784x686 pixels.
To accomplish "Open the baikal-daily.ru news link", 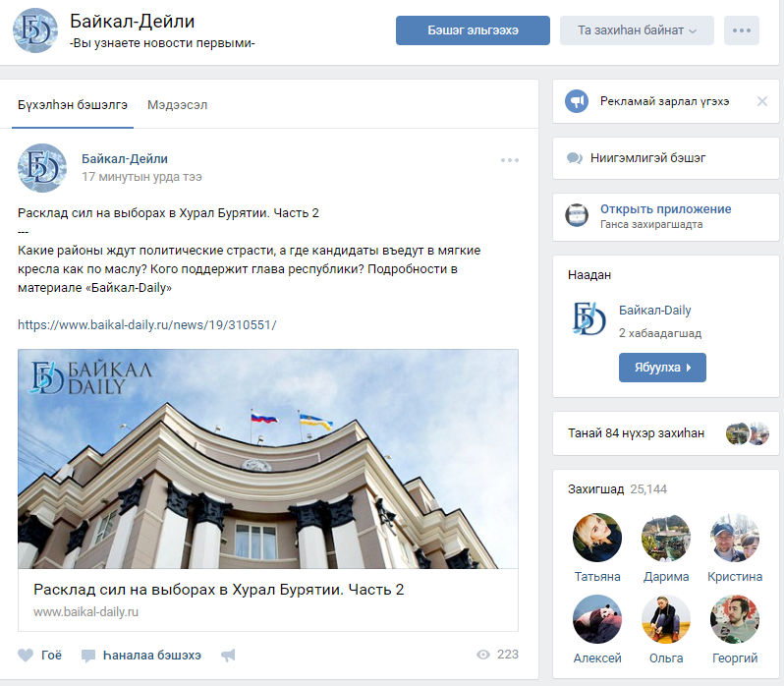I will 147,324.
